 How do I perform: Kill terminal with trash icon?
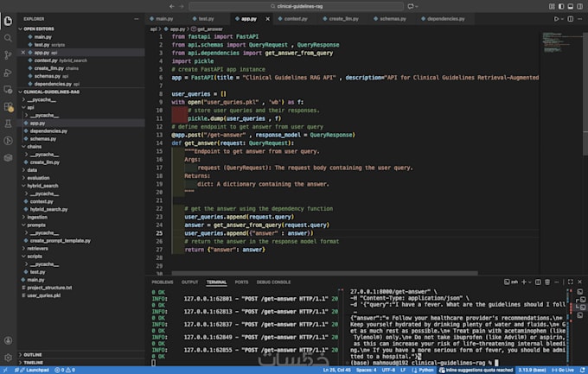(x=547, y=282)
